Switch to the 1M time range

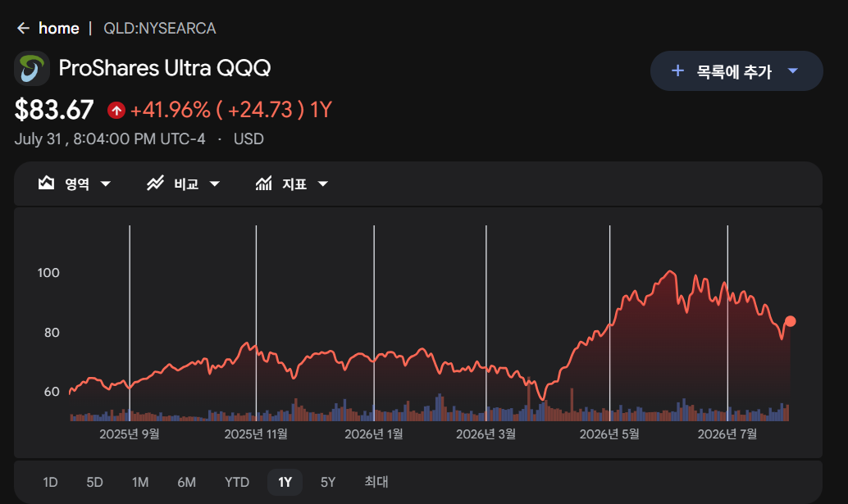click(140, 482)
